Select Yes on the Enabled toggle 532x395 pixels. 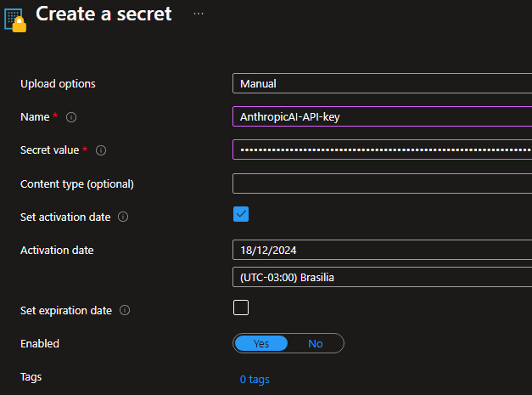pos(261,344)
